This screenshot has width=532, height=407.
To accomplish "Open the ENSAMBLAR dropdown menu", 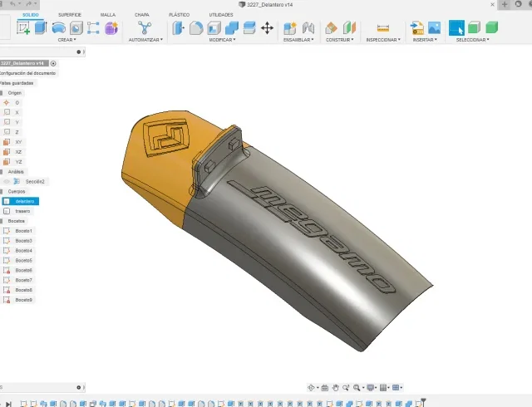I will (298, 40).
